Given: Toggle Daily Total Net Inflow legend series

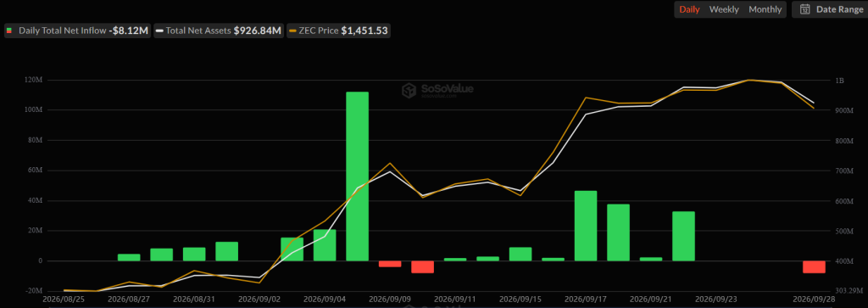Looking at the screenshot, I should click(77, 31).
